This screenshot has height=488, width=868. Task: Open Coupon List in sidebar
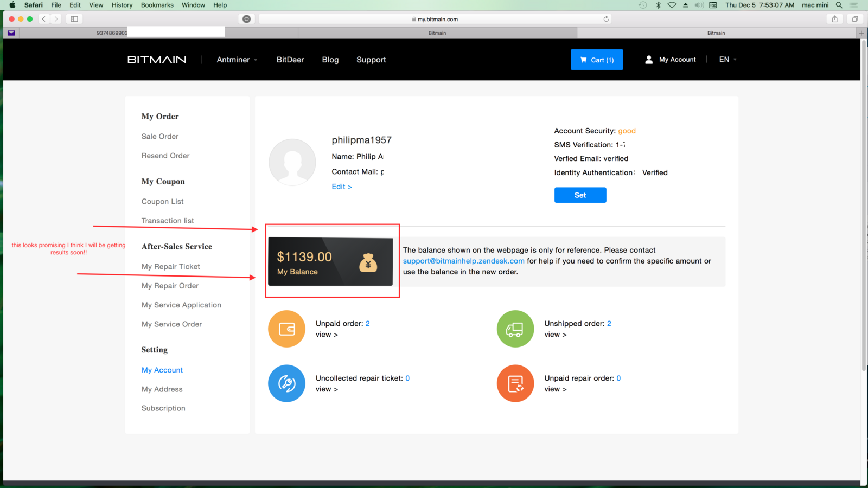[x=163, y=202]
